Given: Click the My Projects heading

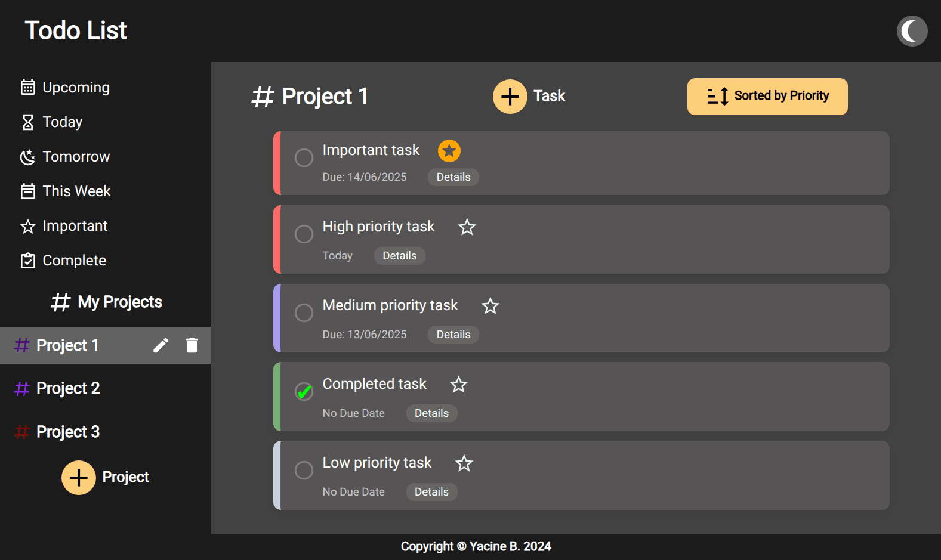Looking at the screenshot, I should pos(107,302).
